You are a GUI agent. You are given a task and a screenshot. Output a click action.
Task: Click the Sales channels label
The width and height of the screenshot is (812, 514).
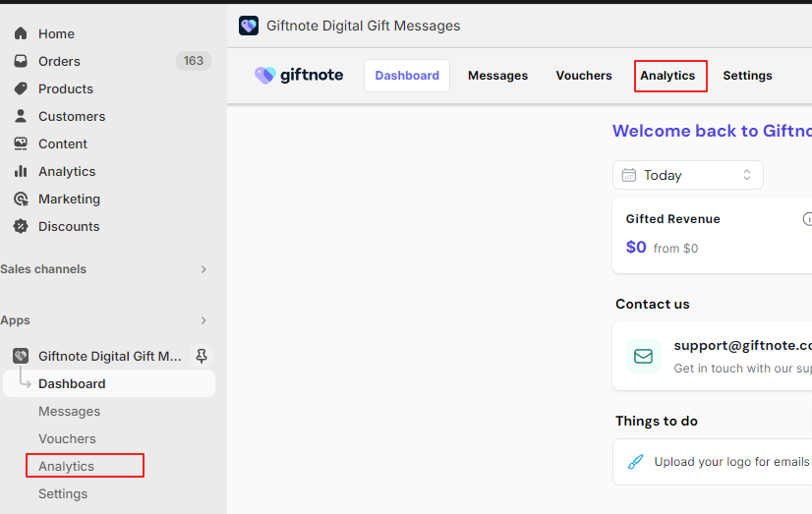click(43, 269)
